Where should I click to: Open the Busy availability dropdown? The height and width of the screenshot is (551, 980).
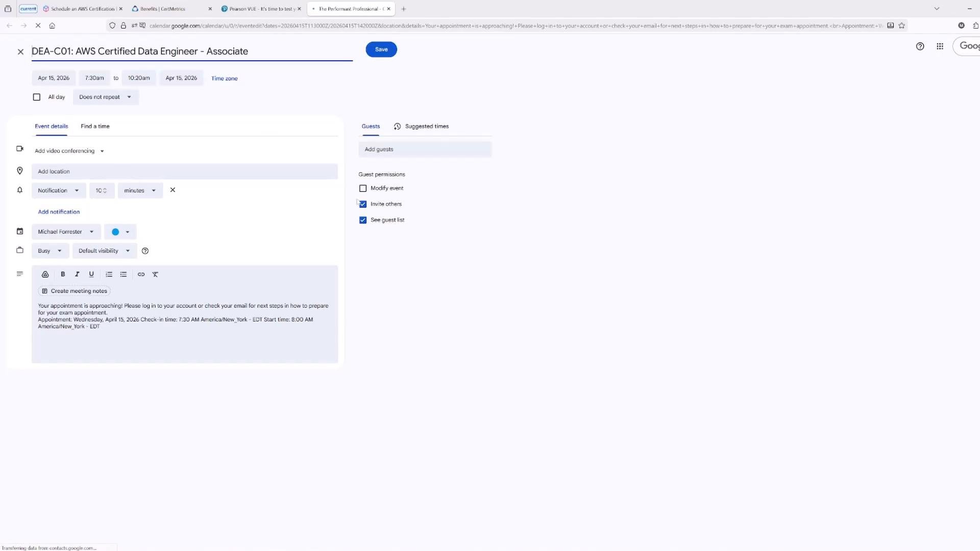click(50, 251)
